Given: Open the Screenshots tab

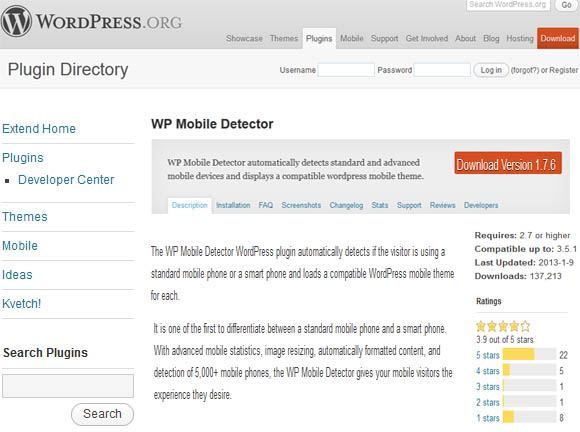Looking at the screenshot, I should 301,205.
